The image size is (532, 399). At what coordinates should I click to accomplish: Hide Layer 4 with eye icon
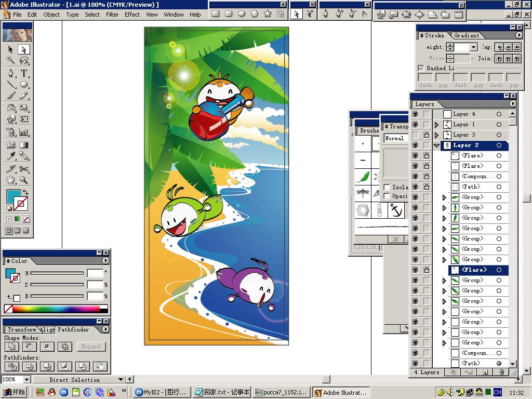(x=415, y=114)
